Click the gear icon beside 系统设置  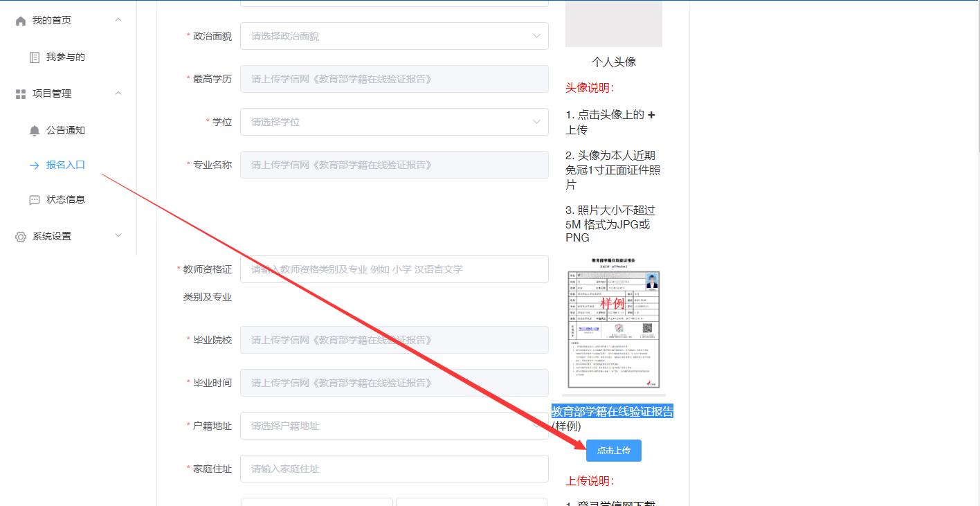tap(21, 237)
